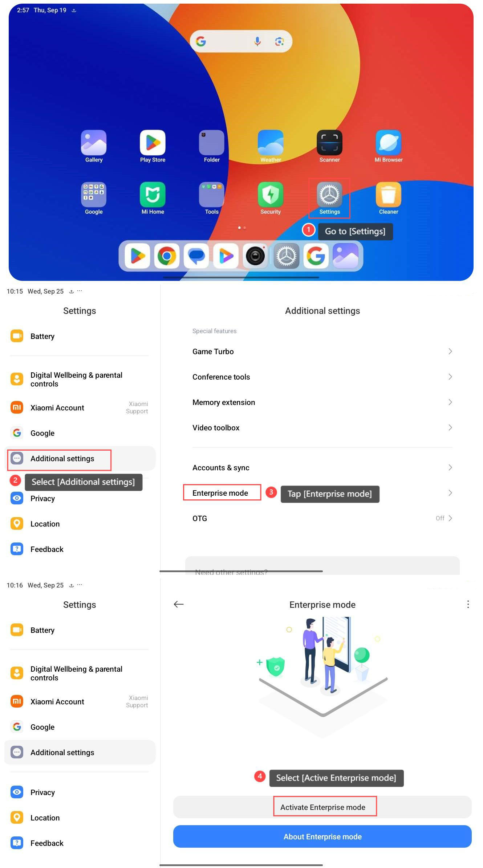Go back using the arrow beside Enterprise mode
The width and height of the screenshot is (483, 868).
click(x=179, y=604)
